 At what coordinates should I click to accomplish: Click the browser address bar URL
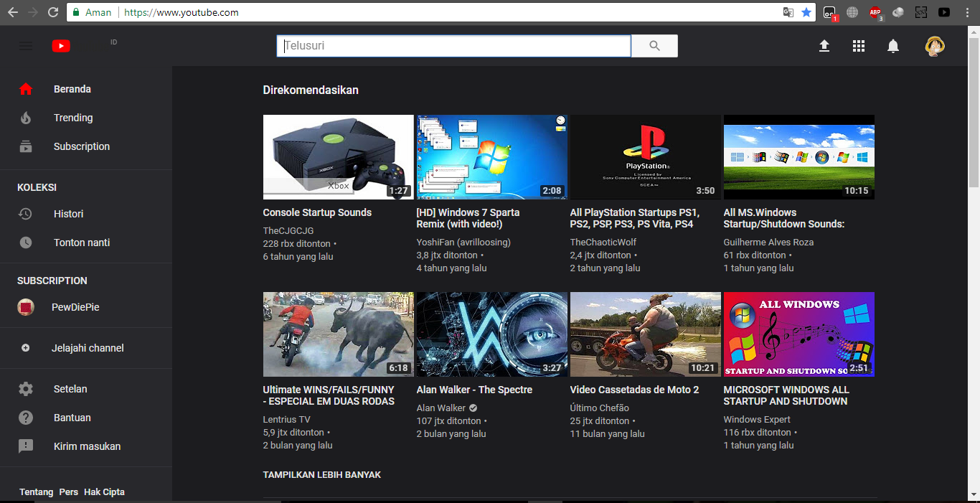[182, 12]
